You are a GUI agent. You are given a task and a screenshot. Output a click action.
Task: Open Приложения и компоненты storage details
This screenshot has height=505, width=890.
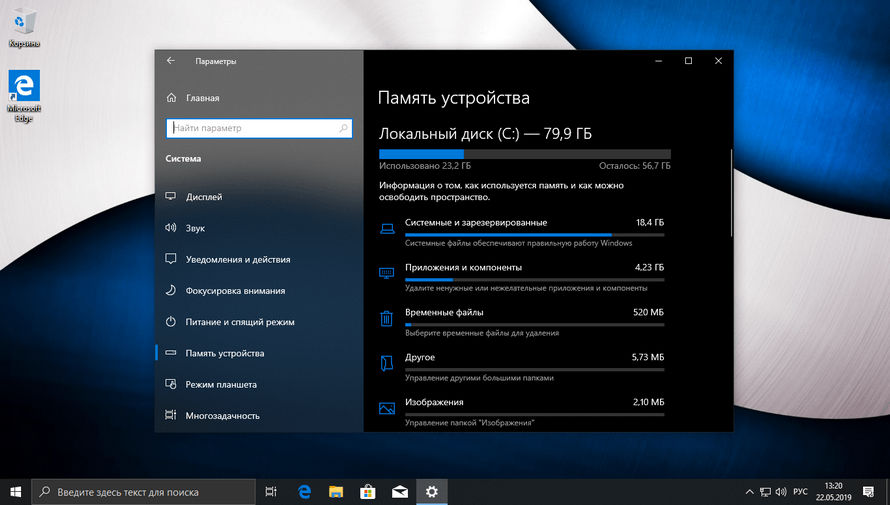click(463, 268)
